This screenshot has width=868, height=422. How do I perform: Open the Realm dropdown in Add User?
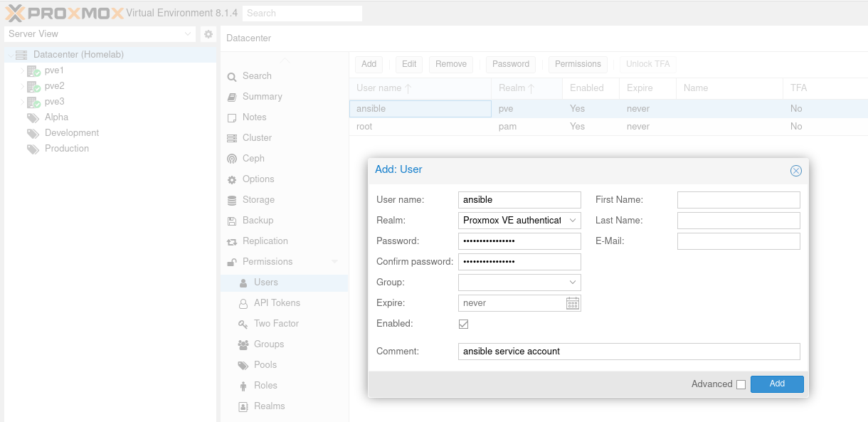(x=573, y=221)
